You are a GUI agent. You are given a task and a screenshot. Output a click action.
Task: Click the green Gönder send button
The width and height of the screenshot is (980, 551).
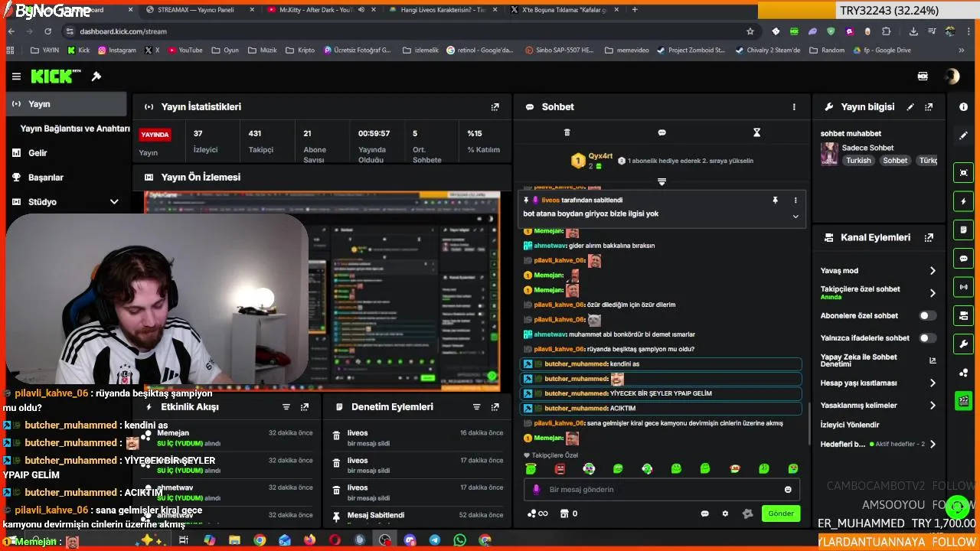[781, 514]
